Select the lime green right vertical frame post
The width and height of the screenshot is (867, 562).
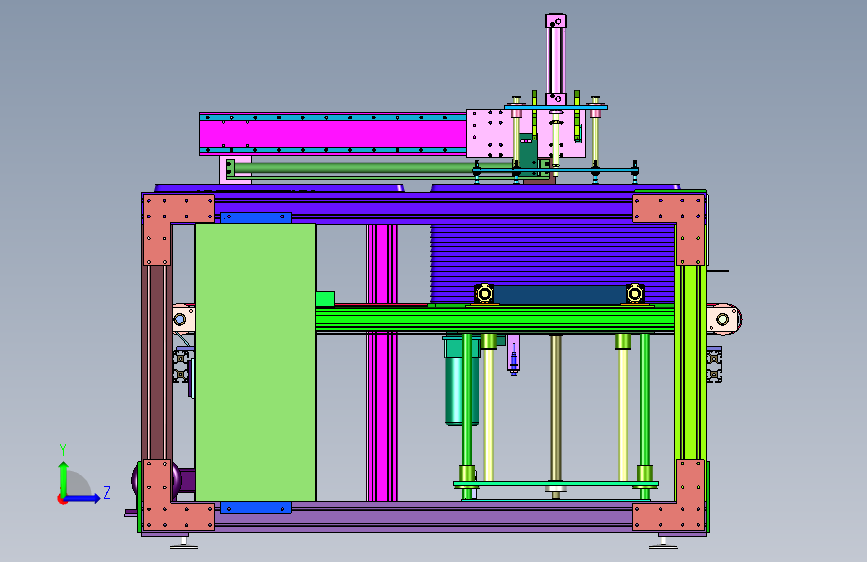pyautogui.click(x=690, y=362)
